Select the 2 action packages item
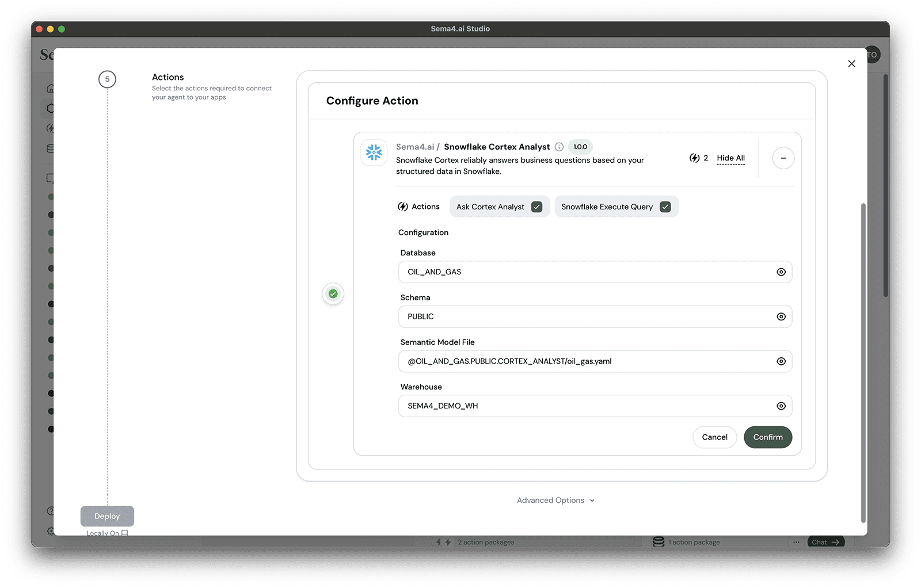Image resolution: width=921 pixels, height=588 pixels. [485, 541]
